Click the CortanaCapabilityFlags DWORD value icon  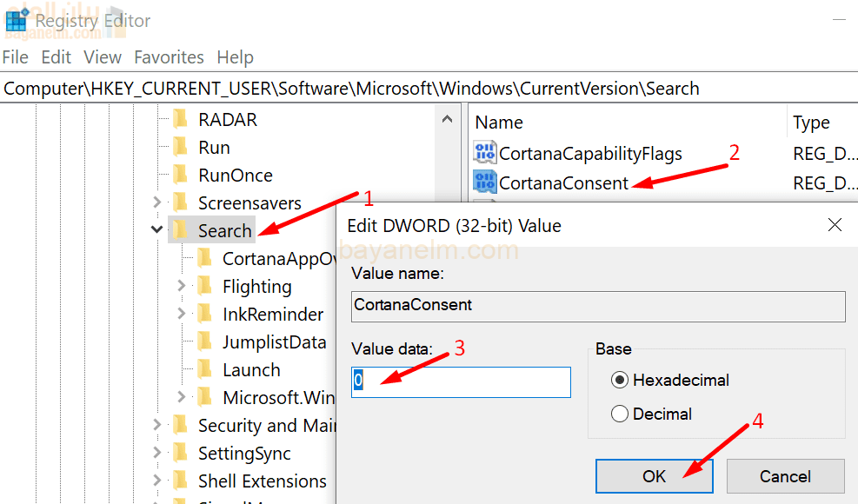coord(484,154)
